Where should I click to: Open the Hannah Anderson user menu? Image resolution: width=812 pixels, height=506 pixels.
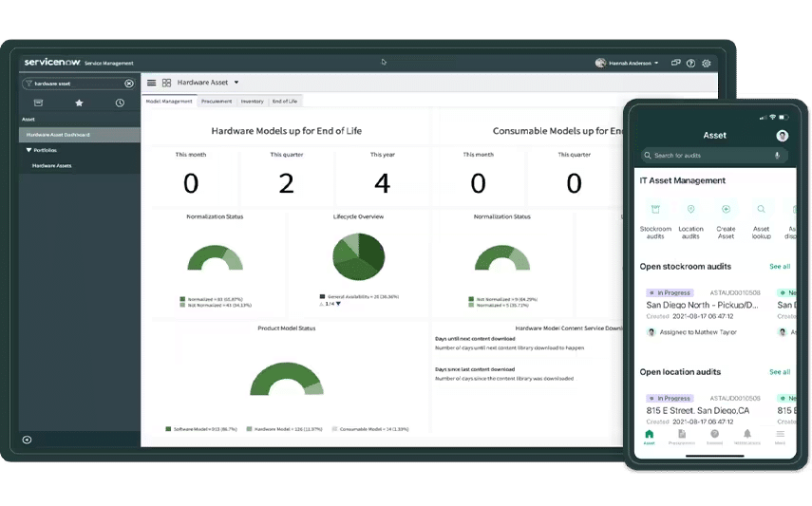click(x=627, y=64)
